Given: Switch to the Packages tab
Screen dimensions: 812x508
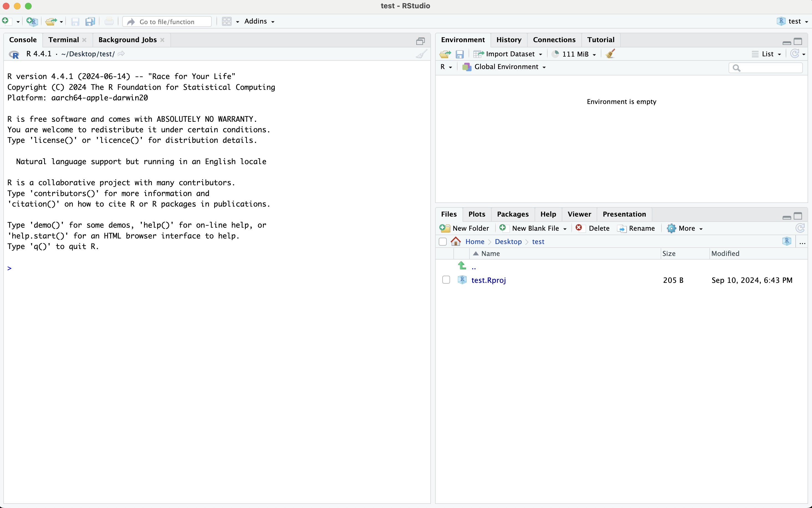Looking at the screenshot, I should [x=512, y=214].
